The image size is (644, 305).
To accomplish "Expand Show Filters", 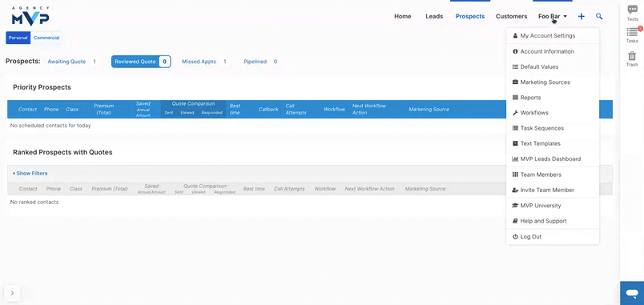I will (30, 173).
